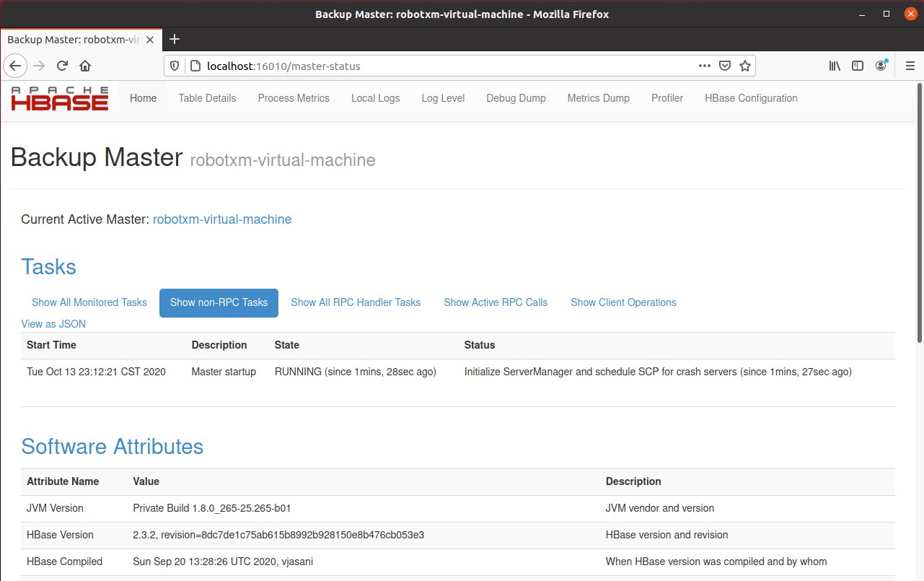This screenshot has height=581, width=924.
Task: Open Firefox account profile icon
Action: 881,66
